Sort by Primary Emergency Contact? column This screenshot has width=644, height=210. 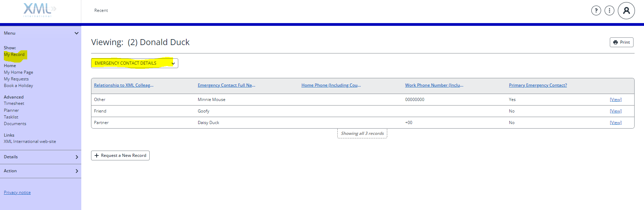pyautogui.click(x=538, y=85)
